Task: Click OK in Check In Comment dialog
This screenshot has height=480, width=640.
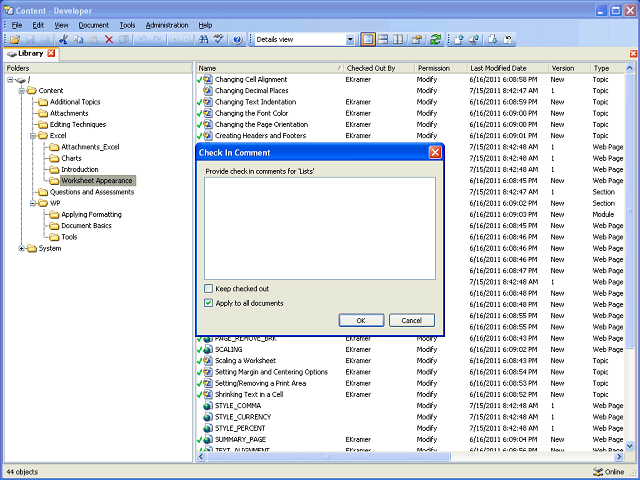Action: [361, 320]
